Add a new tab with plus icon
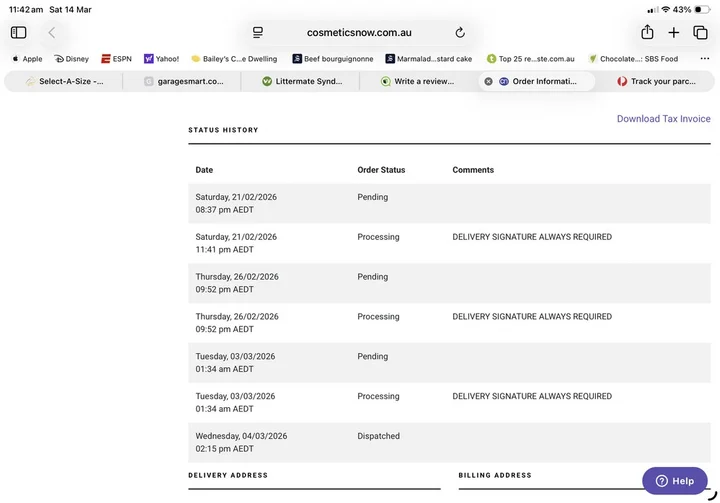Viewport: 720px width, 503px height. click(x=674, y=33)
